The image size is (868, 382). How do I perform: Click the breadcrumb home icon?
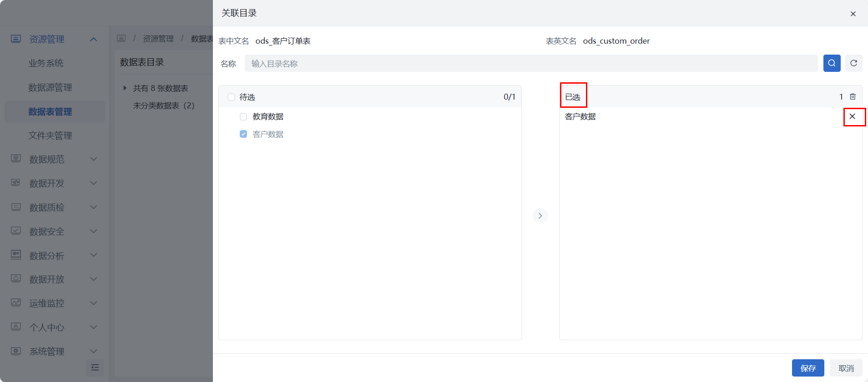pyautogui.click(x=121, y=39)
